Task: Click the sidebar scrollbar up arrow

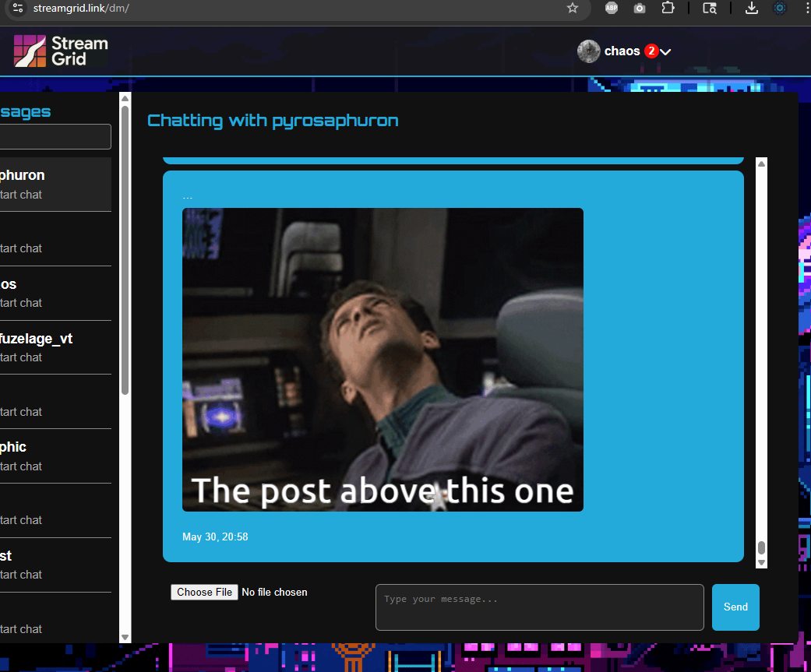Action: (125, 98)
